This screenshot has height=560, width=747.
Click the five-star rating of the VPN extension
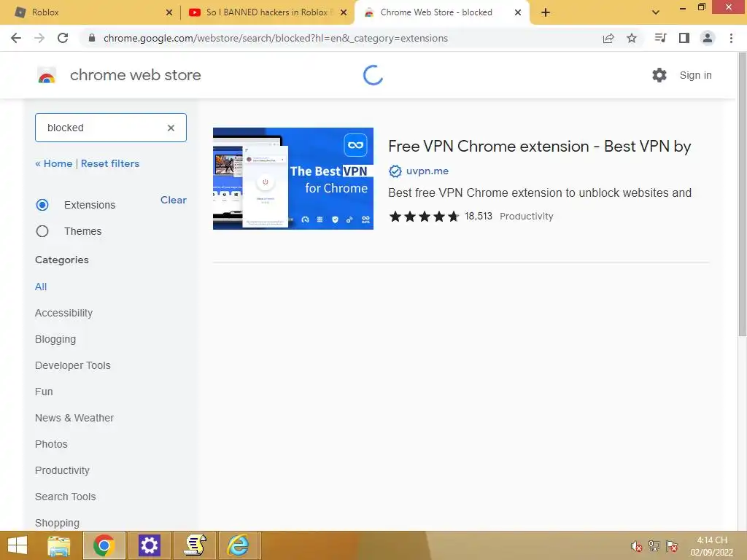tap(424, 217)
